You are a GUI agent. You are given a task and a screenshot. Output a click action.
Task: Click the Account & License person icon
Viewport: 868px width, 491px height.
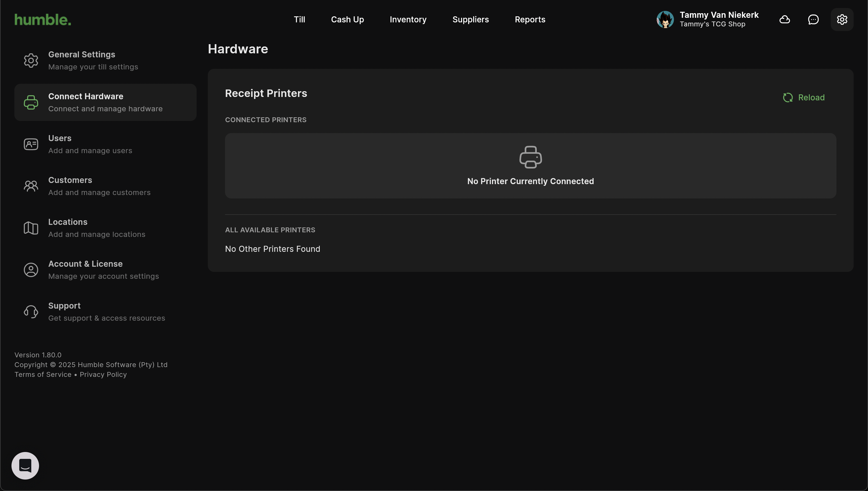[x=31, y=270]
